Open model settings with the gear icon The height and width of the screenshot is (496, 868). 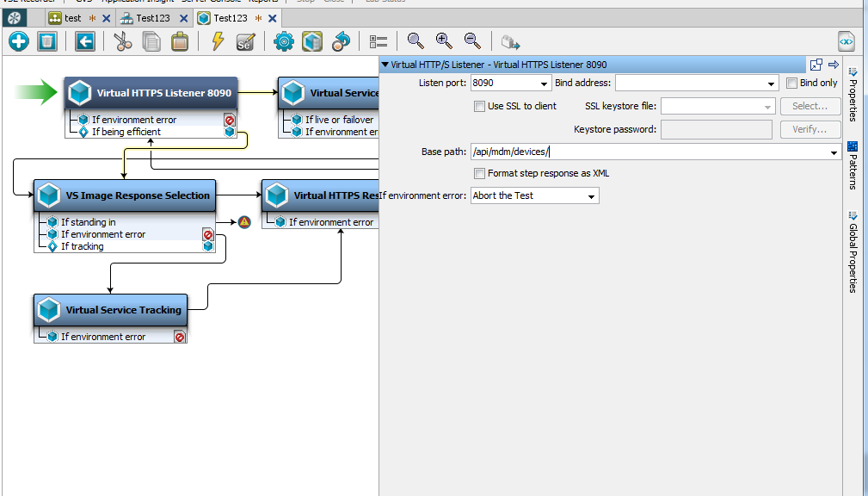coord(284,40)
